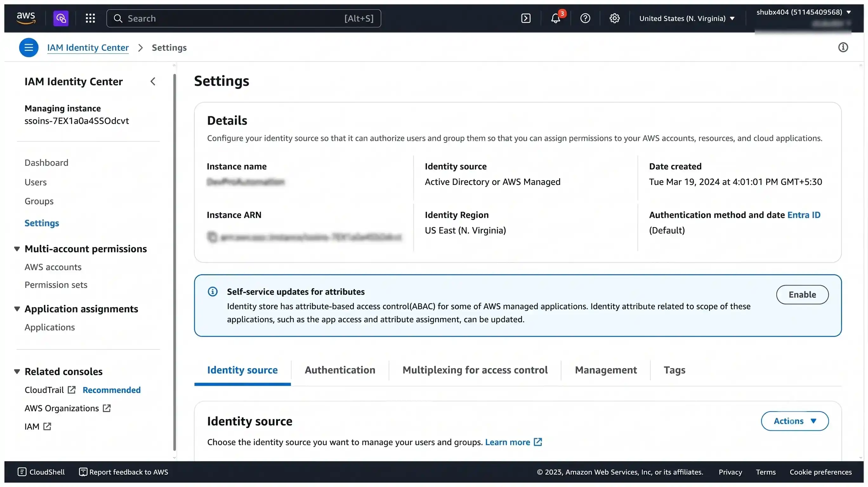Click the AWS logo home icon
Image resolution: width=868 pixels, height=487 pixels.
[x=26, y=18]
